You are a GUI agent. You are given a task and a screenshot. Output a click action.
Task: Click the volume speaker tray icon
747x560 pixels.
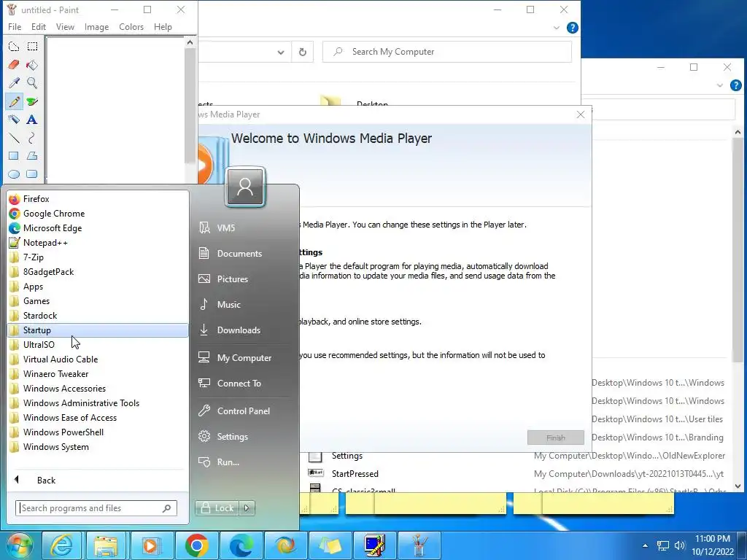pyautogui.click(x=679, y=545)
